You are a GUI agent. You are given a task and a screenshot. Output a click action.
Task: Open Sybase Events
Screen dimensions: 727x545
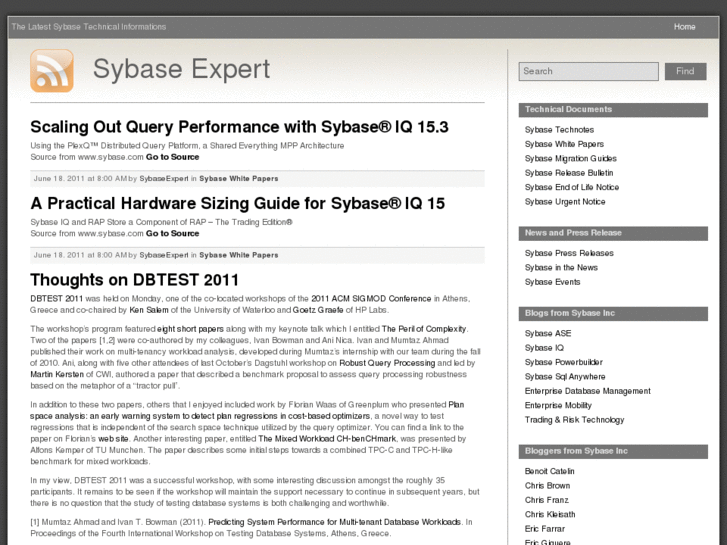tap(552, 282)
